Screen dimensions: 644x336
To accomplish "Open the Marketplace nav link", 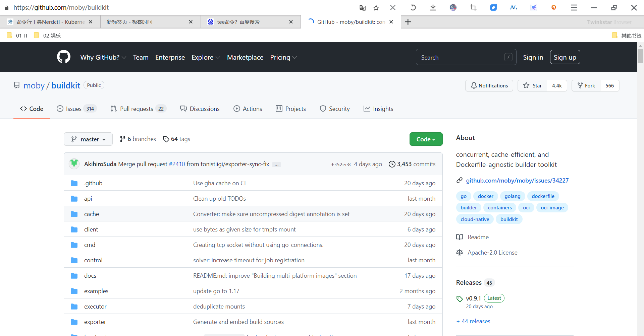I will click(245, 57).
